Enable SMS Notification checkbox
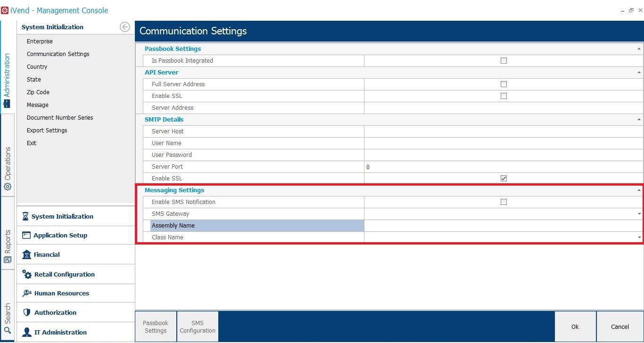 click(504, 202)
